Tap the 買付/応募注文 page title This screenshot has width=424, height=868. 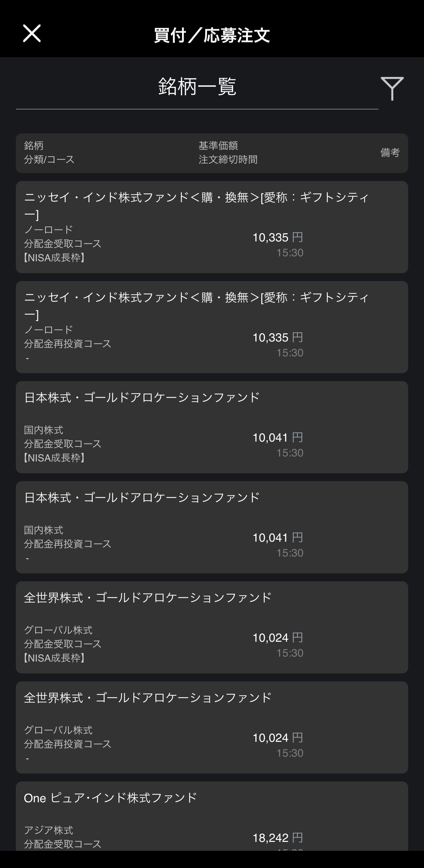pyautogui.click(x=212, y=35)
